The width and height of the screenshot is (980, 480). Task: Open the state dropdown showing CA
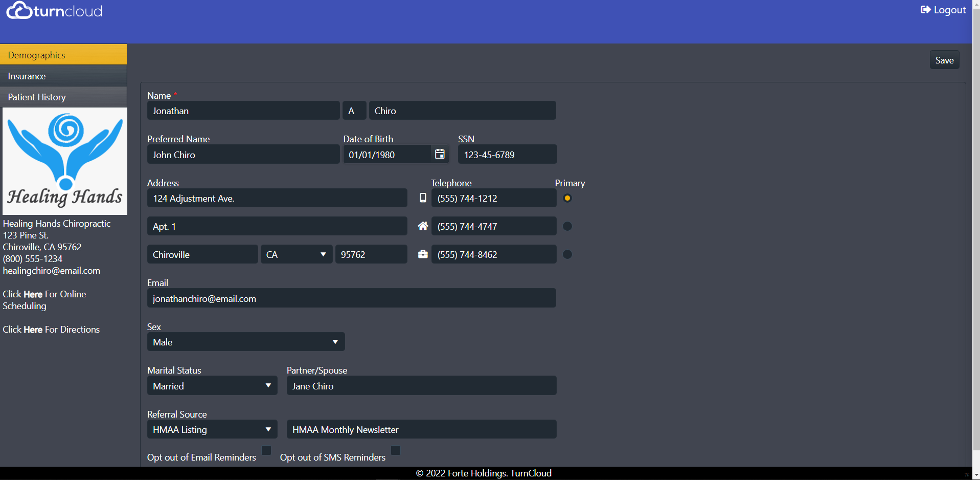[x=296, y=254]
